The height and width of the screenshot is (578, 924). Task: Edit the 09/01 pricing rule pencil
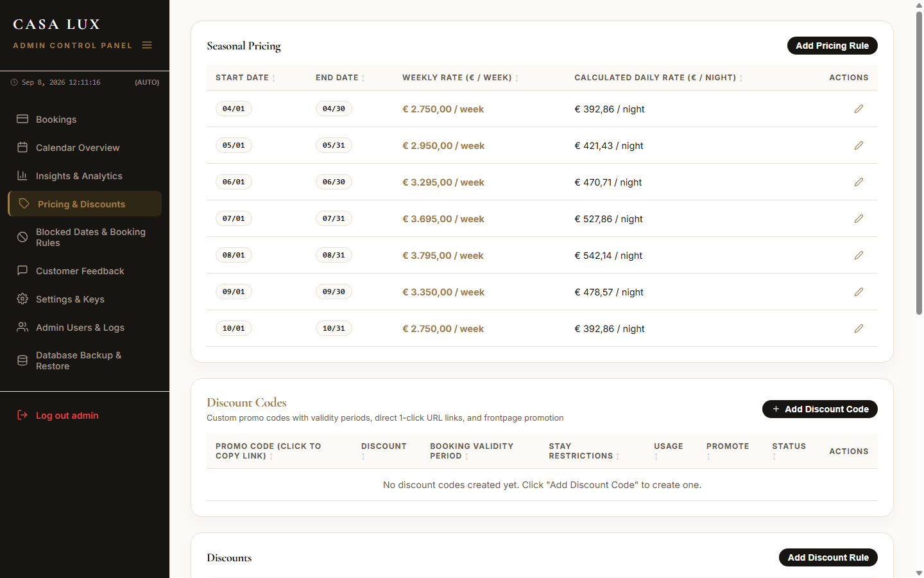859,292
